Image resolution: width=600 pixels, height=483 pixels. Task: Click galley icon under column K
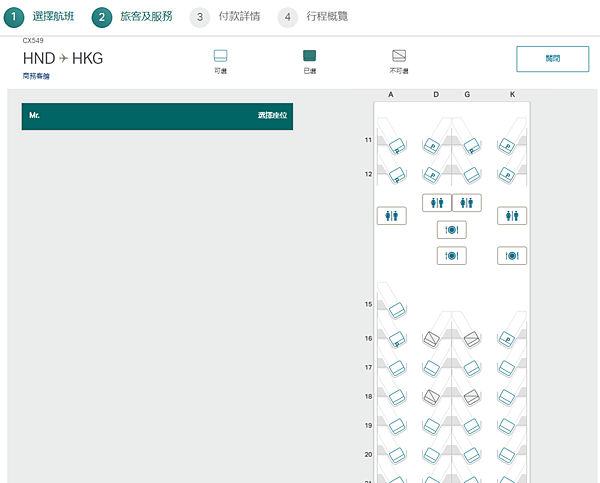(x=512, y=256)
